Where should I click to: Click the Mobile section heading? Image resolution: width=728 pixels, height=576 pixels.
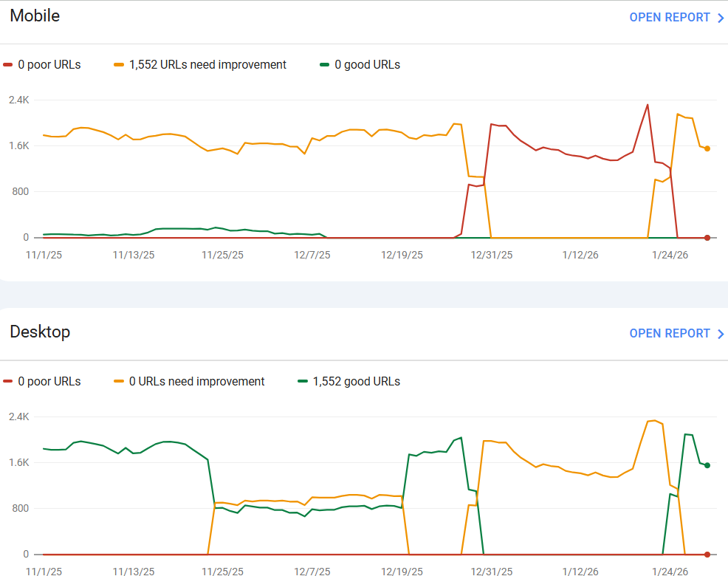pyautogui.click(x=35, y=16)
